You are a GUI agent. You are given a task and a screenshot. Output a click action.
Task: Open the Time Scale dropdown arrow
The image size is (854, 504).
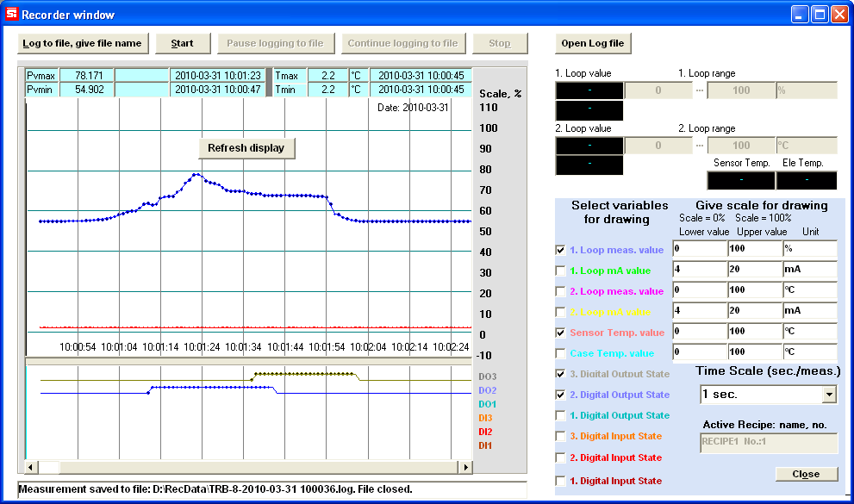(829, 394)
